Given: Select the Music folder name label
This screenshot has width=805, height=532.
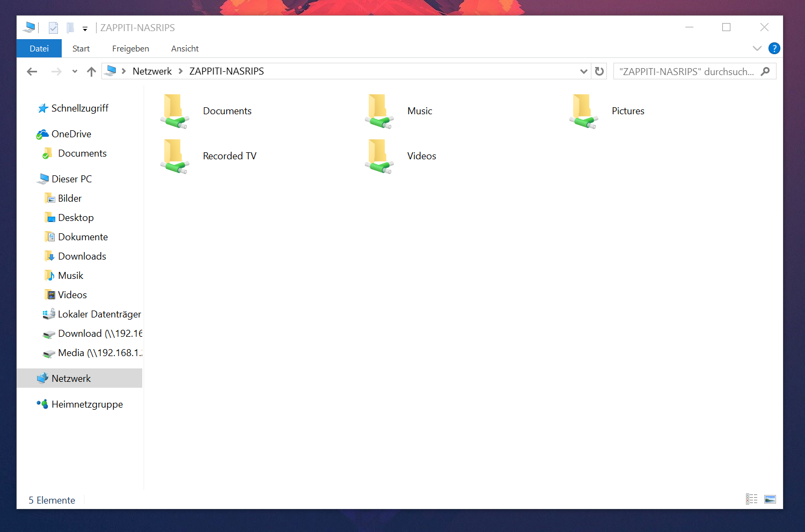Looking at the screenshot, I should [x=420, y=111].
